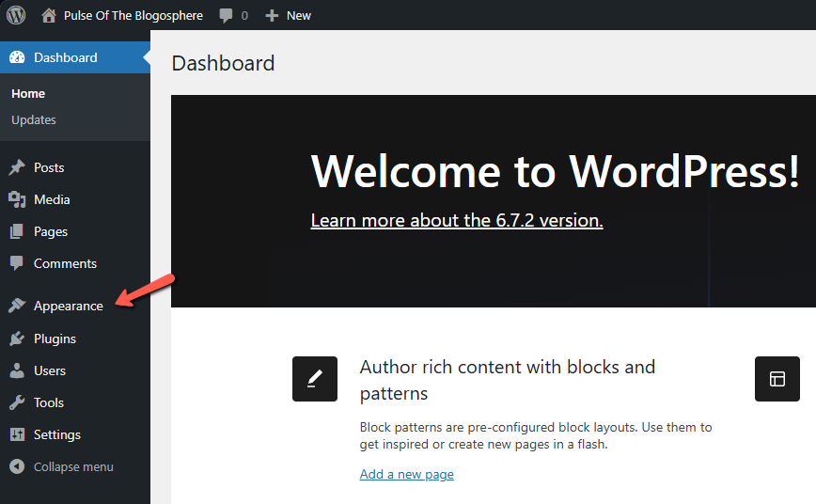Click the layout icon right of block patterns

[x=777, y=379]
